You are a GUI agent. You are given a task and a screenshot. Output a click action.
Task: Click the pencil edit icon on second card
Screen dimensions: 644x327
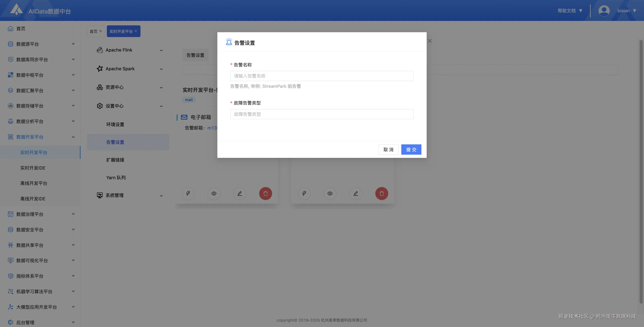356,193
